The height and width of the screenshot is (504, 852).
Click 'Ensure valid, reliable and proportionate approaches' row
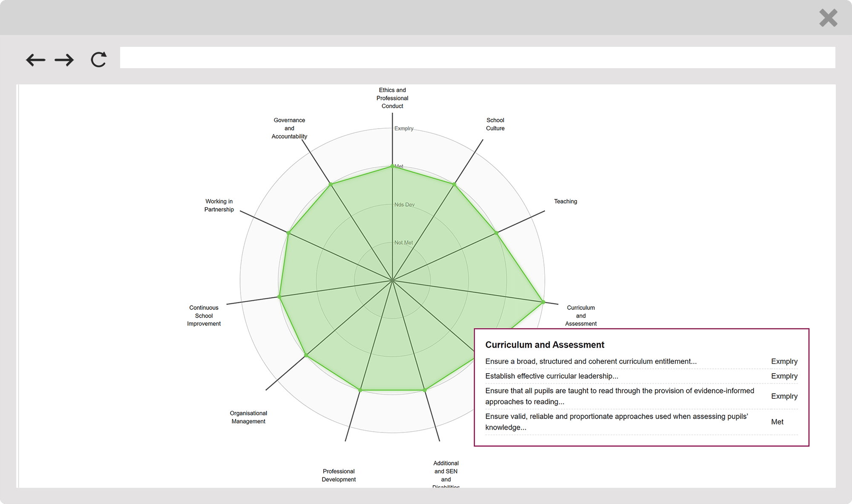[x=642, y=422]
